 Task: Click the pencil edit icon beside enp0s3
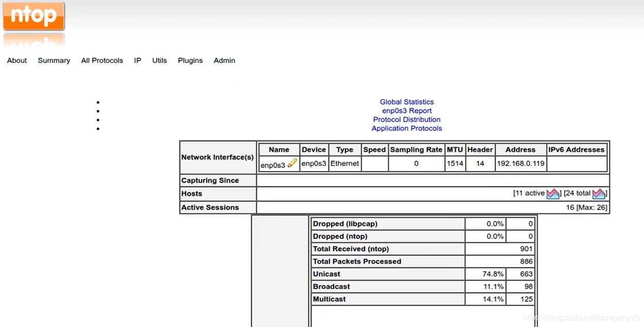click(x=292, y=163)
